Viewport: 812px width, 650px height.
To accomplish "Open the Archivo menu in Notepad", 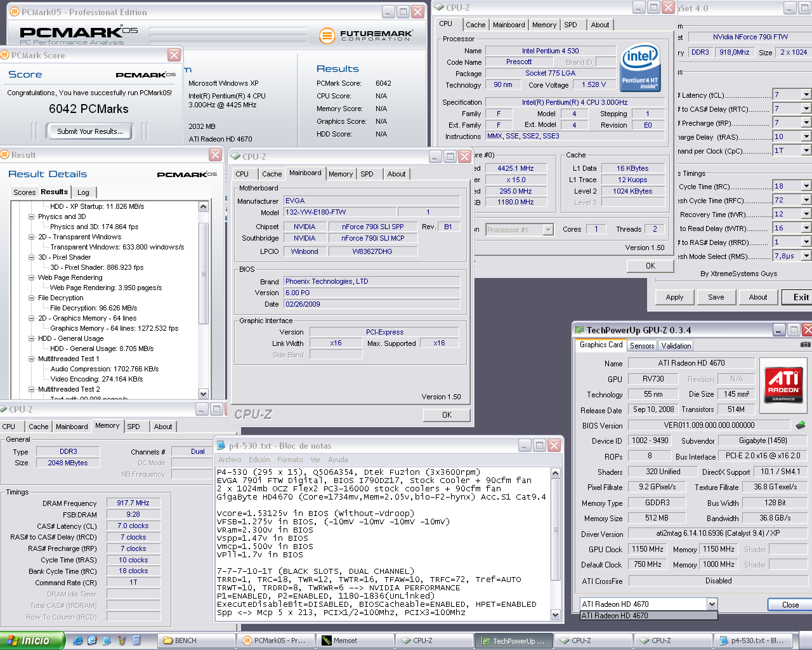I will 230,460.
